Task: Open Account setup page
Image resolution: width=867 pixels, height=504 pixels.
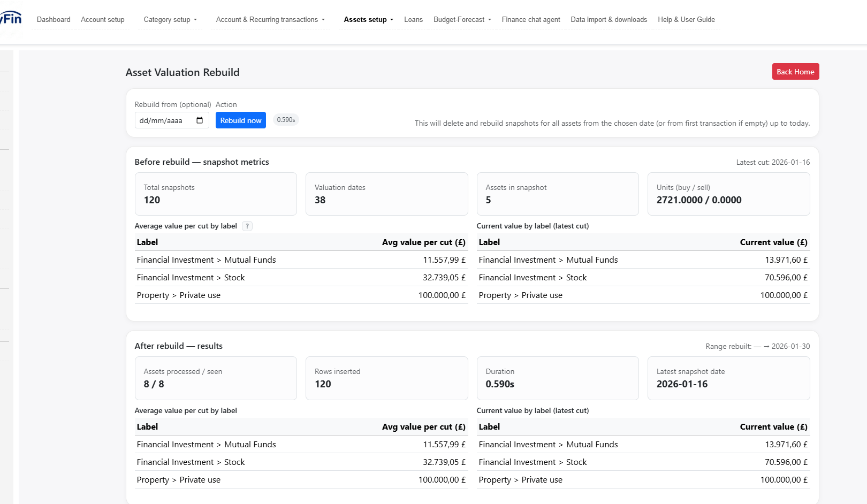Action: click(103, 20)
